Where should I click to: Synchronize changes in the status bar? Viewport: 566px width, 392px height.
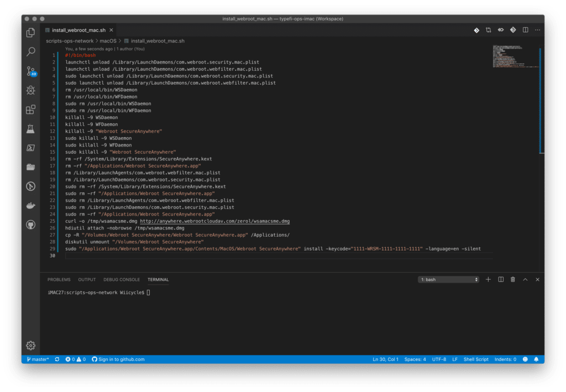tap(57, 359)
